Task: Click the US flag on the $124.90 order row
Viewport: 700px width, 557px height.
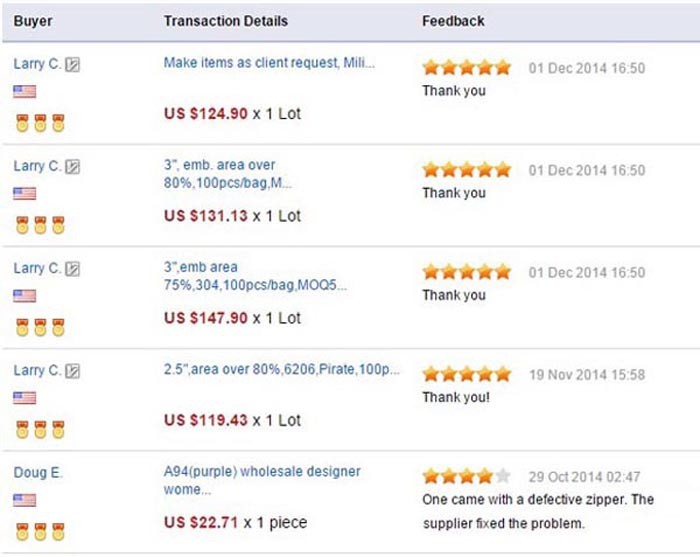Action: [x=25, y=92]
